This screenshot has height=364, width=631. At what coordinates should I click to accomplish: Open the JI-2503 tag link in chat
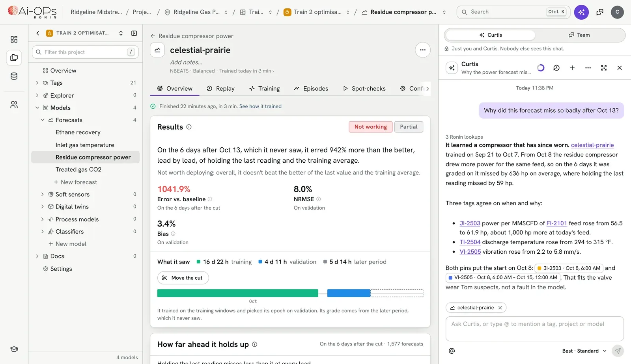point(470,223)
